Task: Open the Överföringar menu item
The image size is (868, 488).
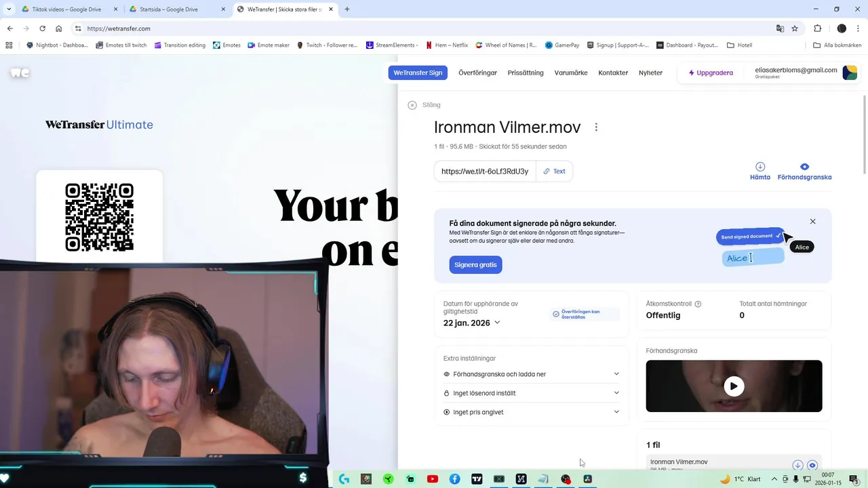Action: [x=477, y=73]
